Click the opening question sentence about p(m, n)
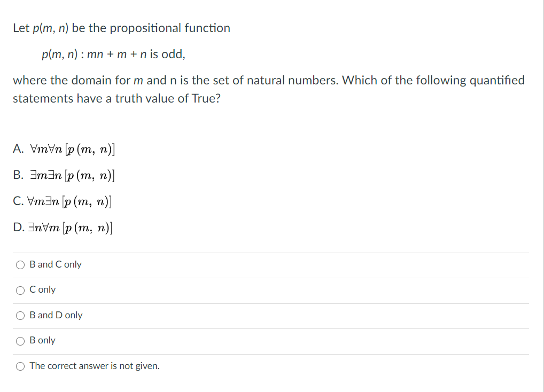The image size is (544, 392). pyautogui.click(x=121, y=28)
